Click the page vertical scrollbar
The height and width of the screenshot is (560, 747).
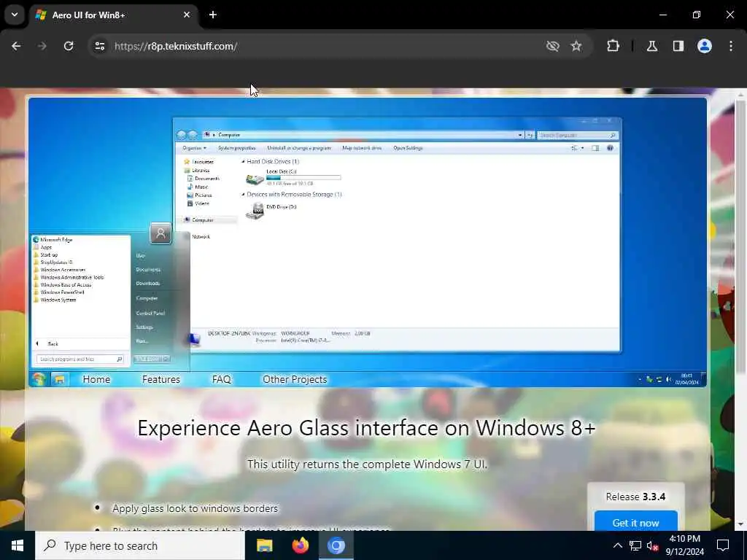pyautogui.click(x=740, y=236)
